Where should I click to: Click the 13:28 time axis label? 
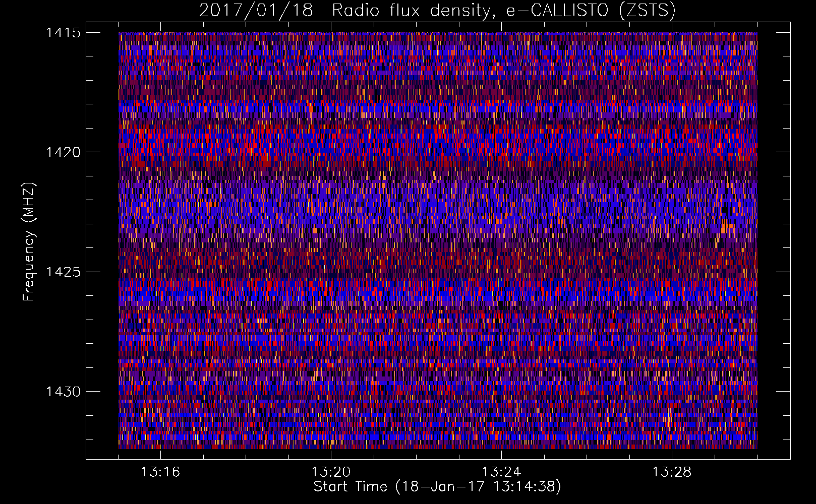tap(672, 472)
